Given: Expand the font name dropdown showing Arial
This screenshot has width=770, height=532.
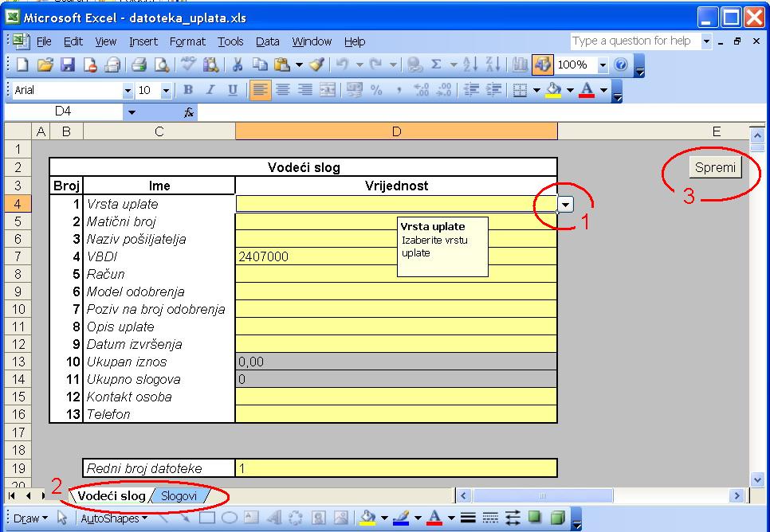Looking at the screenshot, I should [x=128, y=91].
